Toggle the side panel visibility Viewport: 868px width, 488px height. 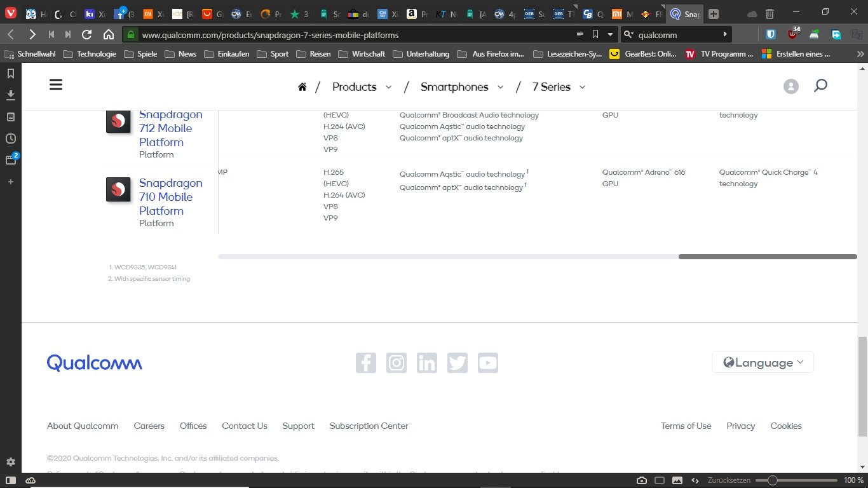(x=10, y=480)
